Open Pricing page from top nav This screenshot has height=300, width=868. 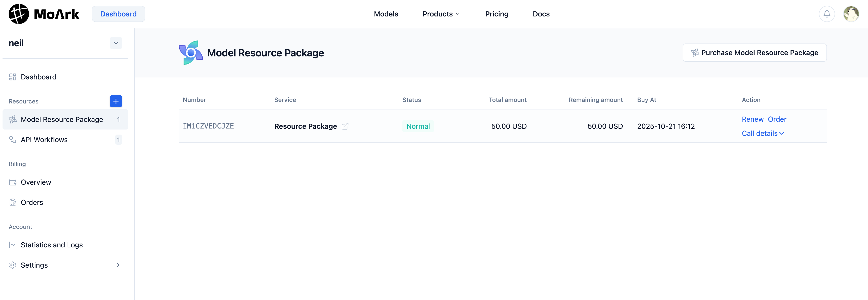496,14
